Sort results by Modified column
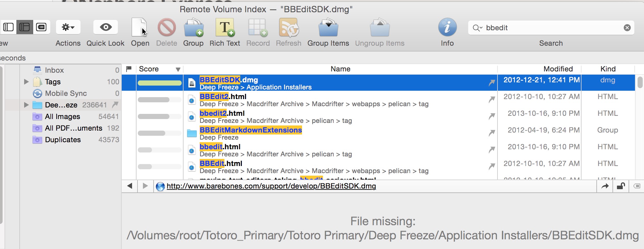The width and height of the screenshot is (644, 249). [539, 69]
